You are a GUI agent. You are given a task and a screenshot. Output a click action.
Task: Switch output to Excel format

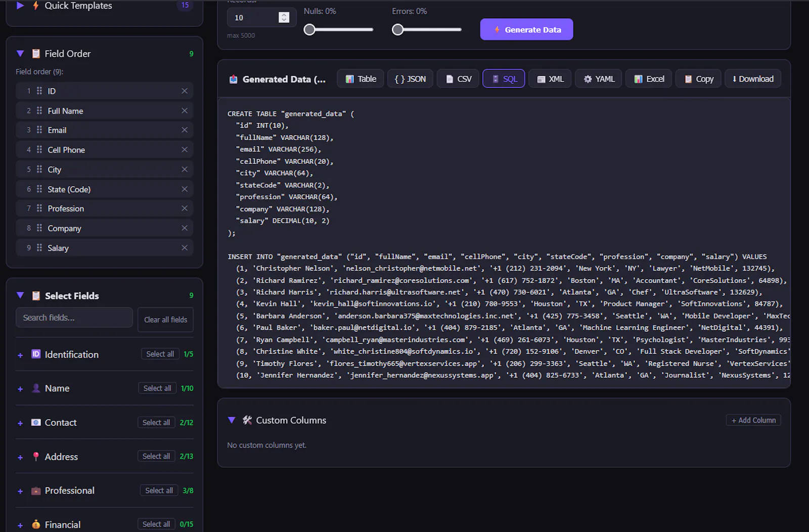(649, 79)
